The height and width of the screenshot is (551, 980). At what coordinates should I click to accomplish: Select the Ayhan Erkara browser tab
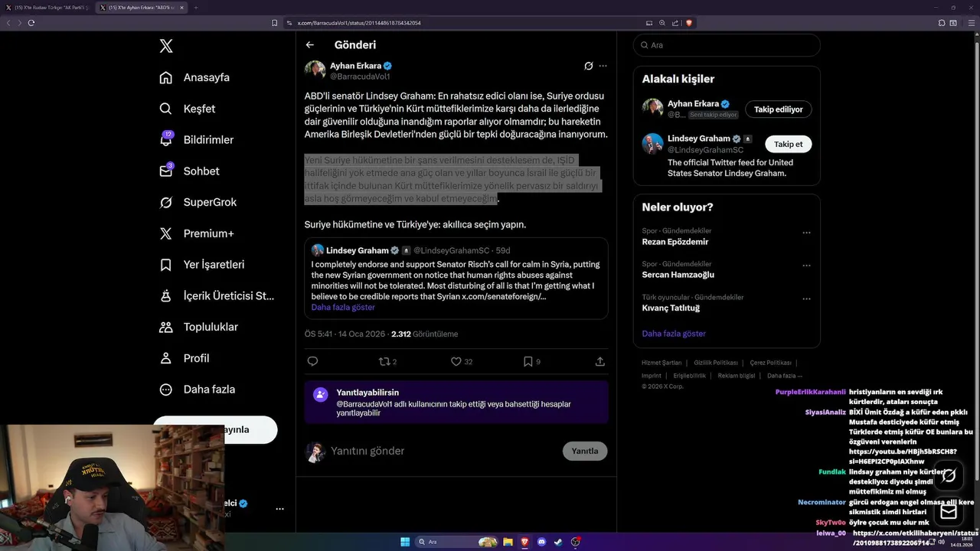(142, 8)
